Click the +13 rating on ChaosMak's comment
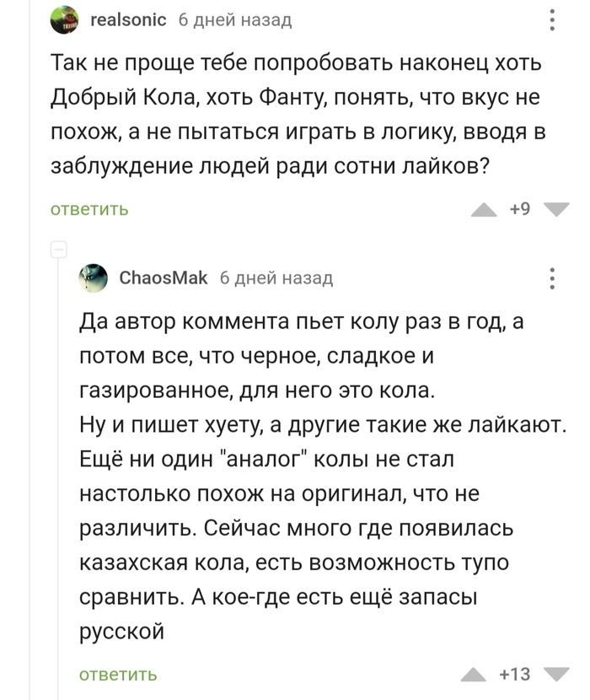Screen dimensions: 590x700 pyautogui.click(x=515, y=674)
